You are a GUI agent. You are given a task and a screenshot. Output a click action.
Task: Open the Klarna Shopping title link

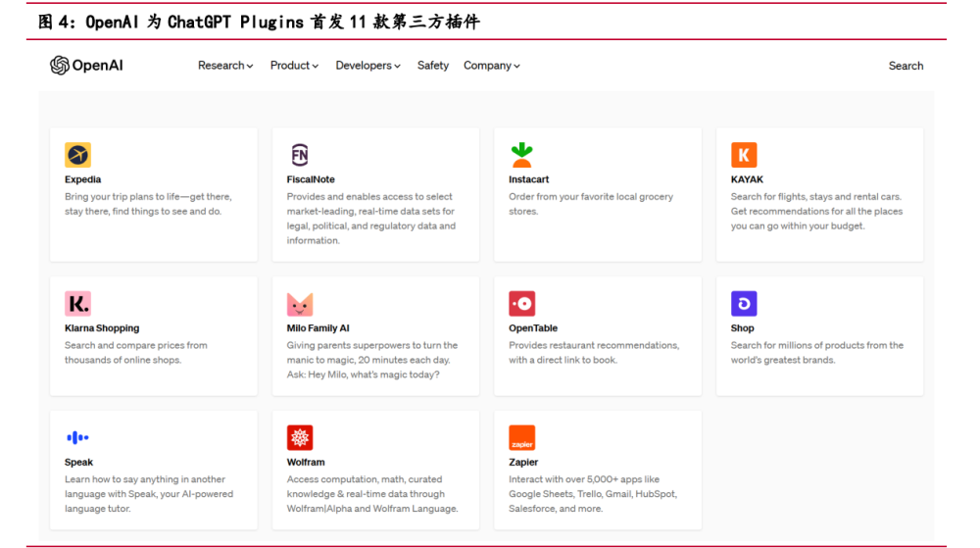point(102,328)
